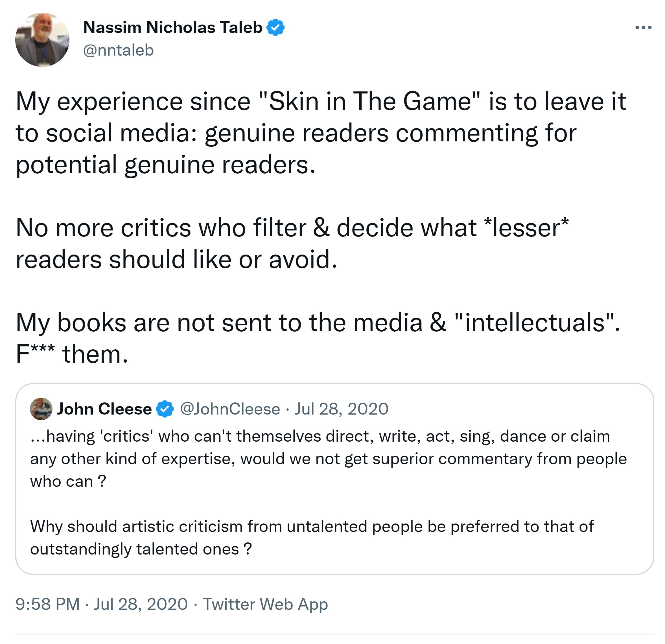This screenshot has width=665, height=644.
Task: Click the footer Jul 28, 2020 date
Action: point(141,604)
